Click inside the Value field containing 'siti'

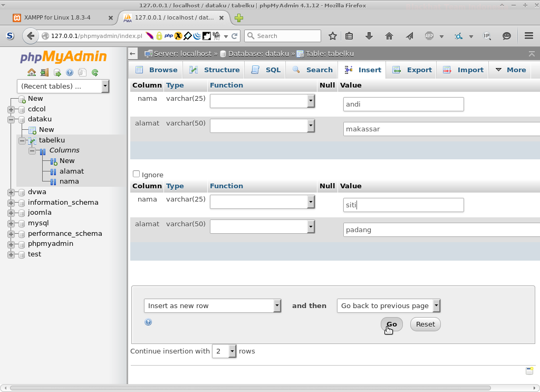[403, 205]
